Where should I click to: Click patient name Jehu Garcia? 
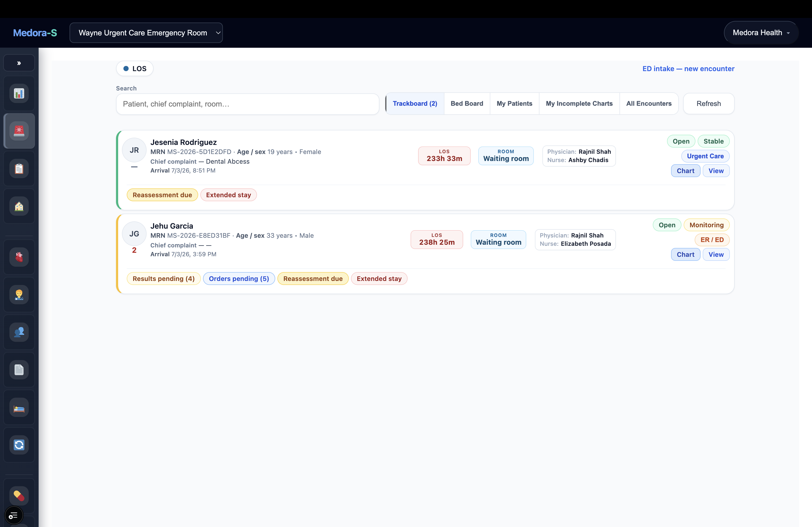click(172, 226)
